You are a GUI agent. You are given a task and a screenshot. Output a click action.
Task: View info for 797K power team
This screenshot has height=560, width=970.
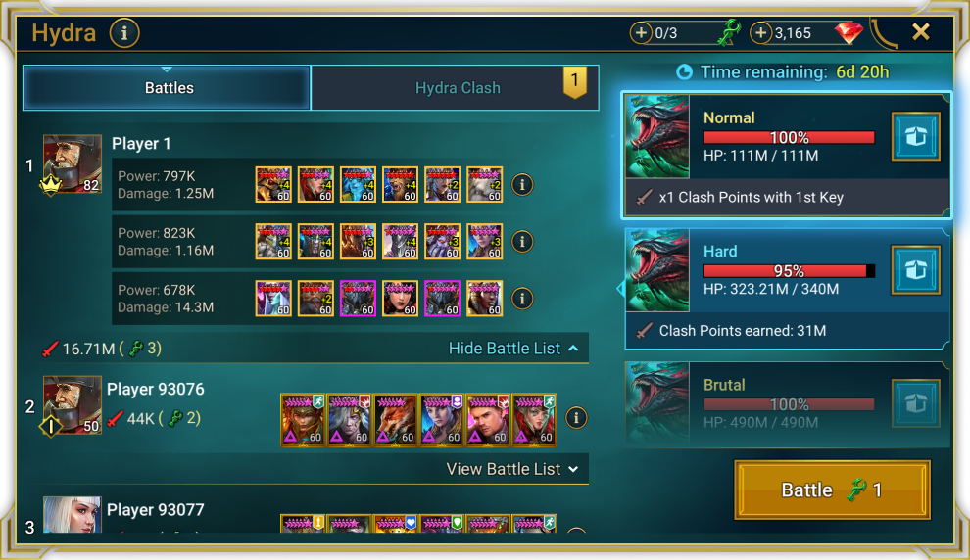[x=522, y=185]
